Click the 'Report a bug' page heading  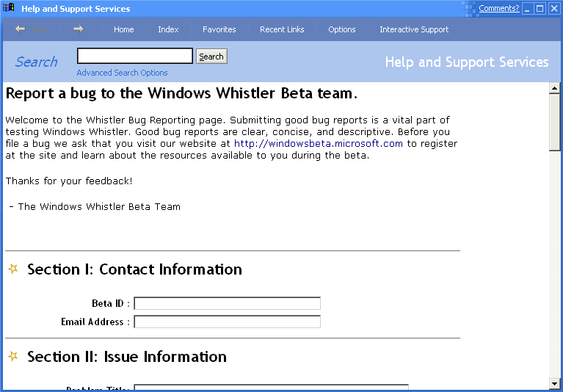(182, 93)
